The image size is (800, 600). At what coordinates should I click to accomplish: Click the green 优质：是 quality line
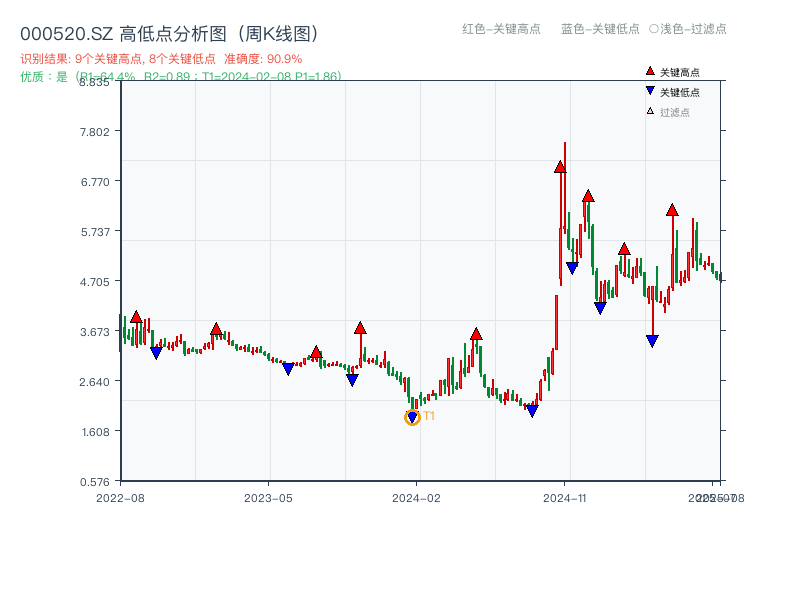181,77
